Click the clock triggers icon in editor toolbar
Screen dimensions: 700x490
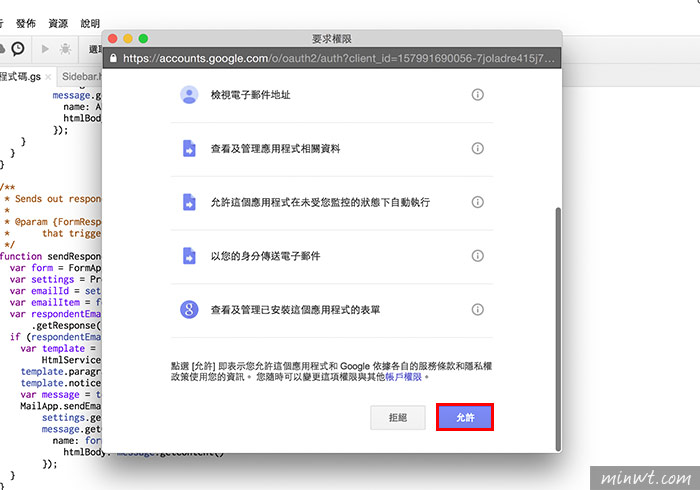[x=18, y=48]
